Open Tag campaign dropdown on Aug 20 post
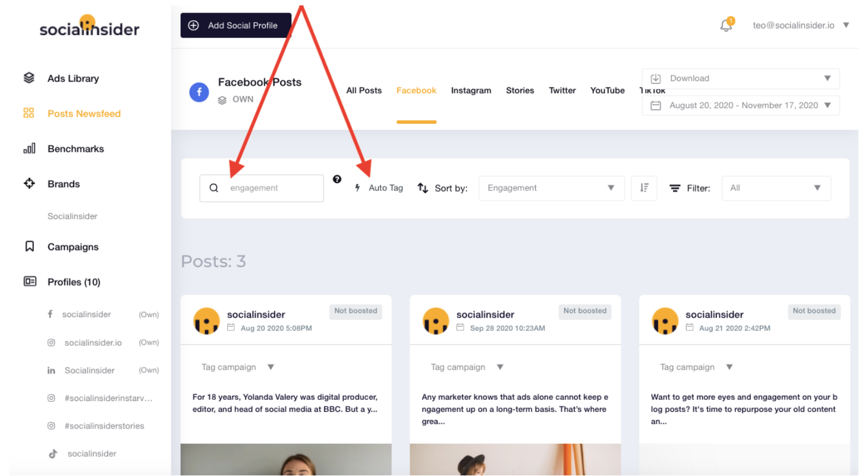 click(238, 367)
